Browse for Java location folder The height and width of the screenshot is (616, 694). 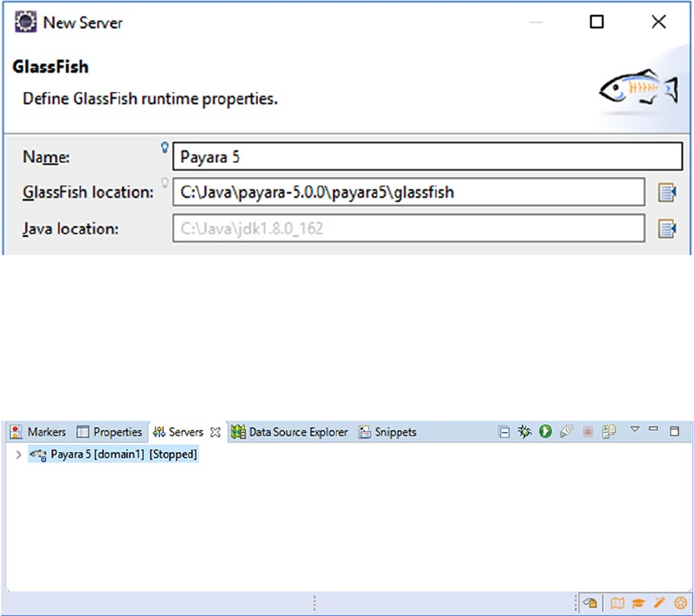point(666,229)
